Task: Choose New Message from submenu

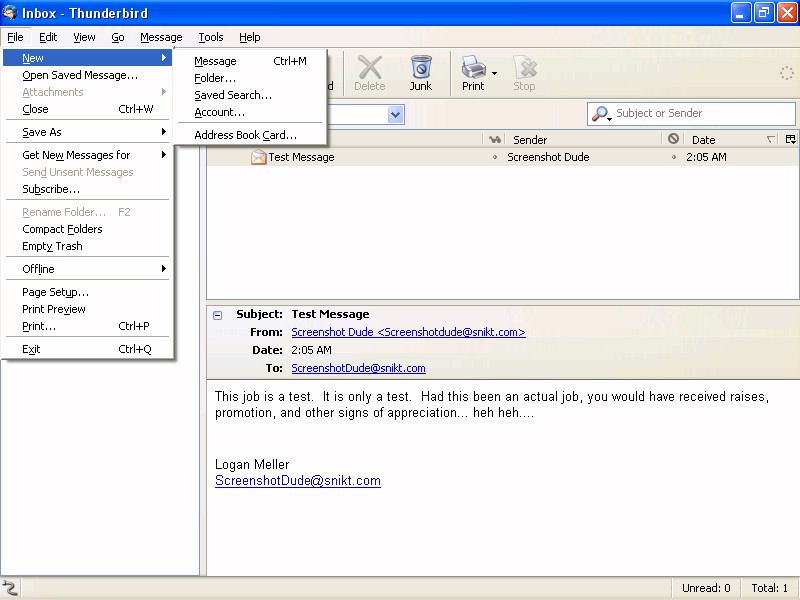Action: [x=250, y=61]
